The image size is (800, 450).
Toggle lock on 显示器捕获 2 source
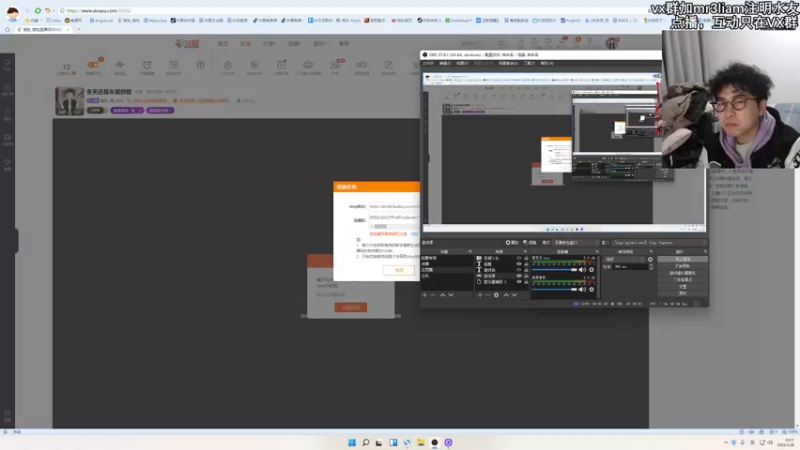(526, 282)
